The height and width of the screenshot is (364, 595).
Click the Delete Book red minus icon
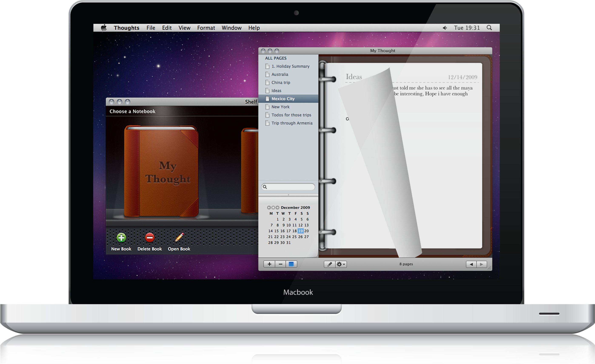[x=150, y=237]
